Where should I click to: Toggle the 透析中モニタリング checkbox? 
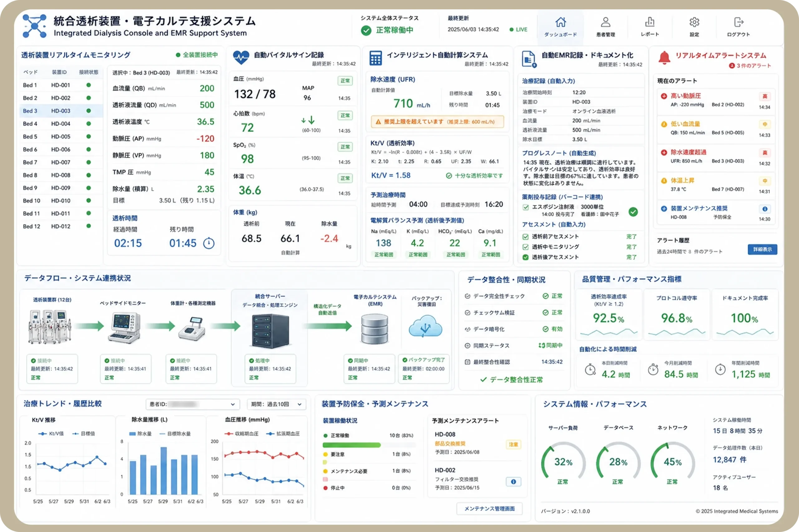526,247
